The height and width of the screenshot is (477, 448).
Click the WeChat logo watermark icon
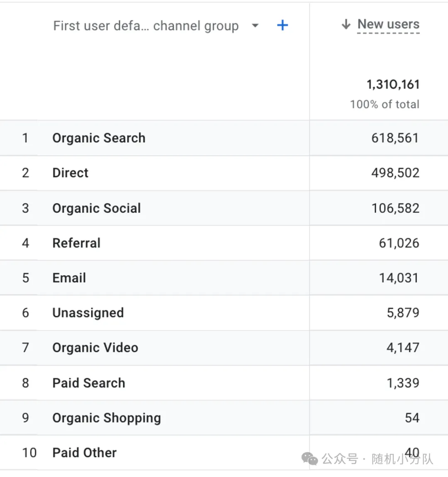[x=309, y=459]
